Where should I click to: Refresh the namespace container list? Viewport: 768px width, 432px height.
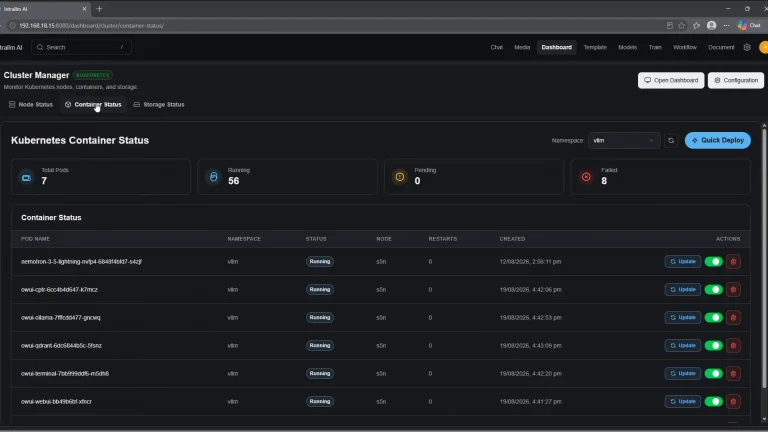[671, 141]
